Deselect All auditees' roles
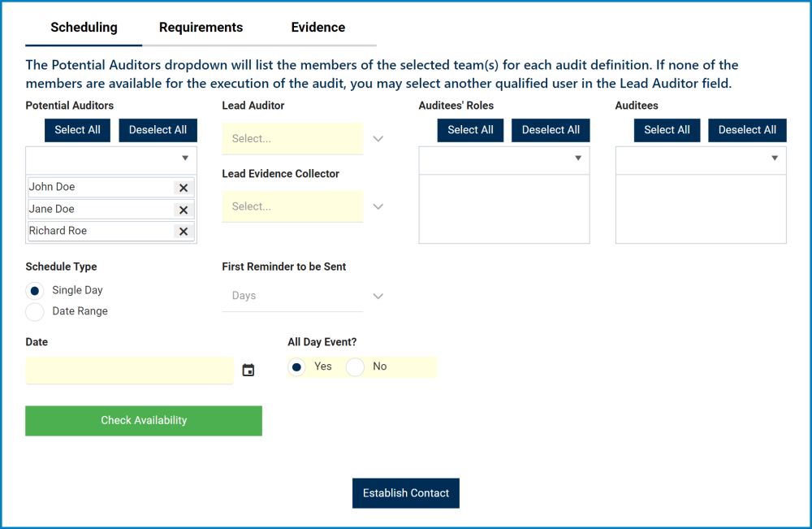The height and width of the screenshot is (529, 812). pyautogui.click(x=550, y=130)
